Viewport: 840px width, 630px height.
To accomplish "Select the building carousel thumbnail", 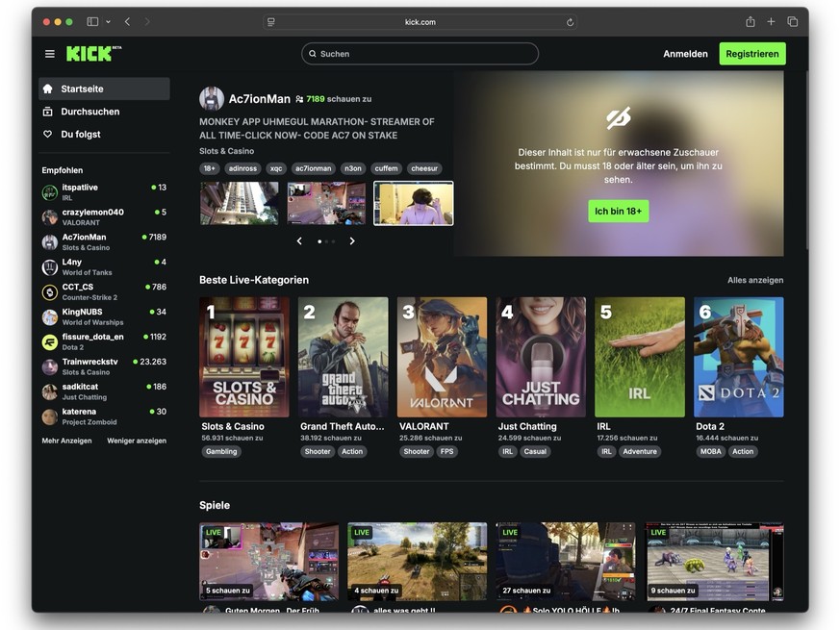I will tap(240, 203).
